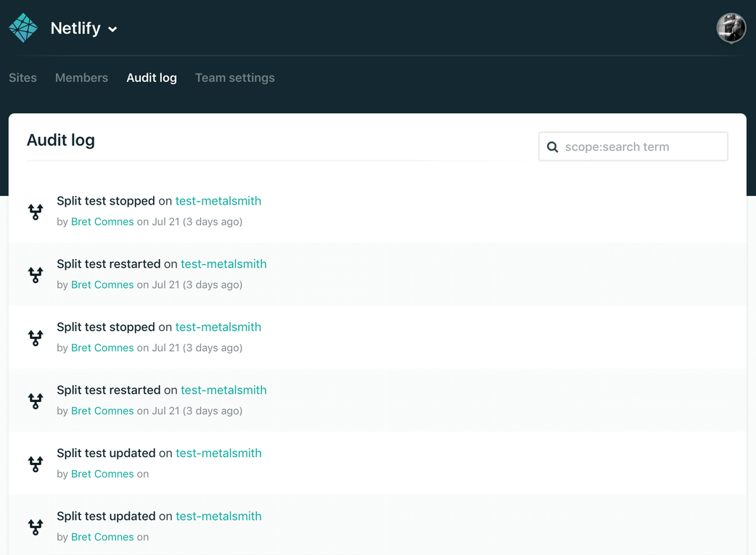This screenshot has height=555, width=756.
Task: Go to the Sites tab
Action: 22,78
